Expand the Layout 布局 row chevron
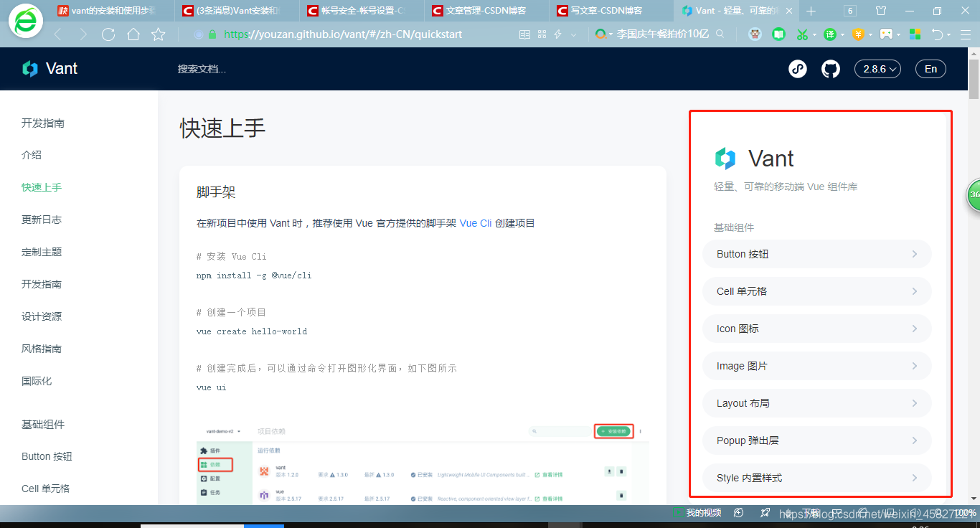980x528 pixels. [915, 403]
